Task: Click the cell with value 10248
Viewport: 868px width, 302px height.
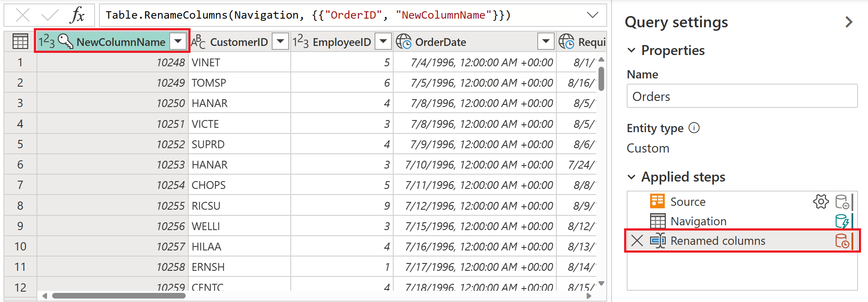Action: coord(113,62)
